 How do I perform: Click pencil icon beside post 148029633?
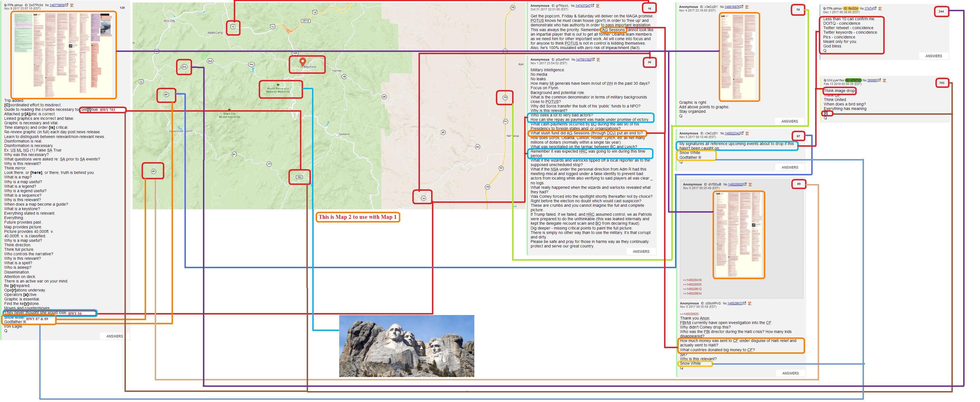tap(750, 304)
